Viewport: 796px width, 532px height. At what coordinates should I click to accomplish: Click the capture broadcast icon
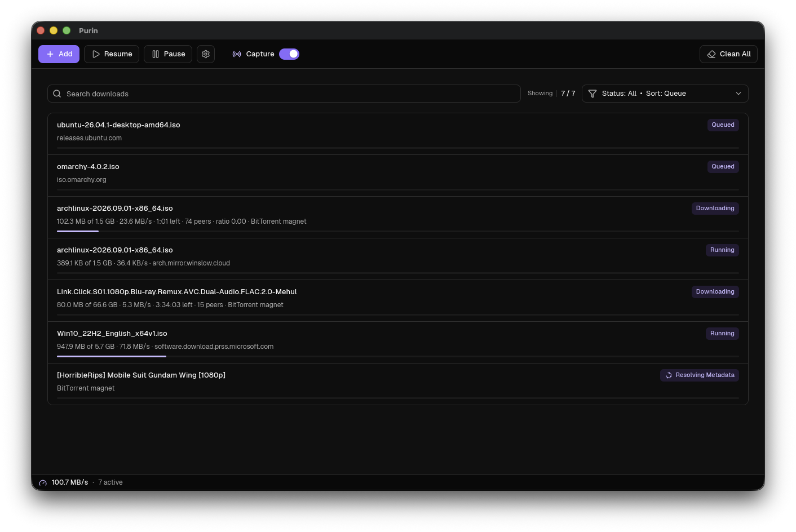[237, 54]
